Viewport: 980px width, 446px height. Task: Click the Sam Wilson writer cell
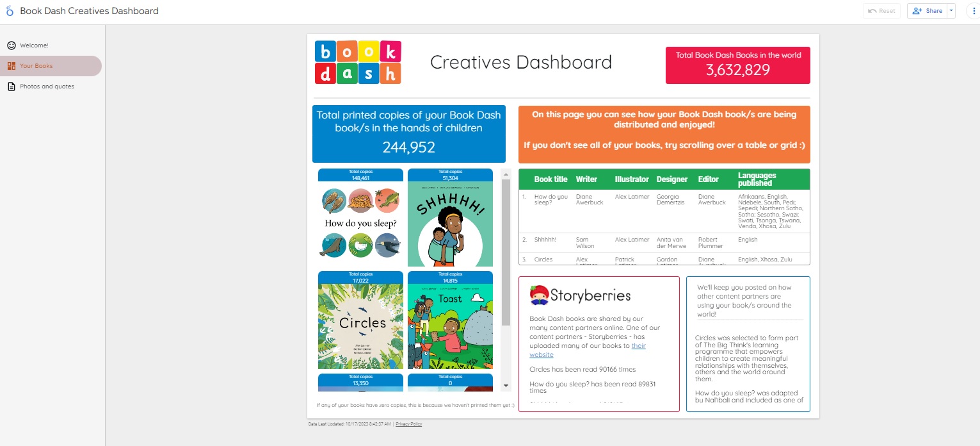[585, 243]
